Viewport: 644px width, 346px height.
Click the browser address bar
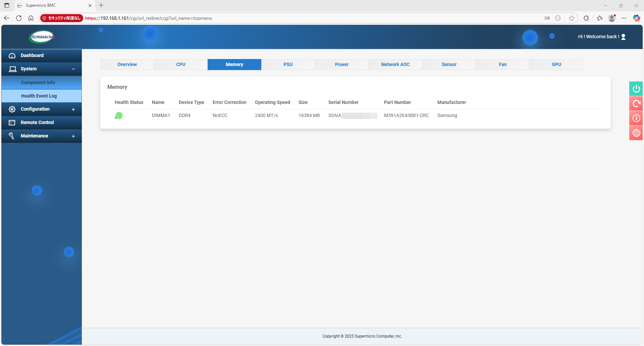point(302,18)
